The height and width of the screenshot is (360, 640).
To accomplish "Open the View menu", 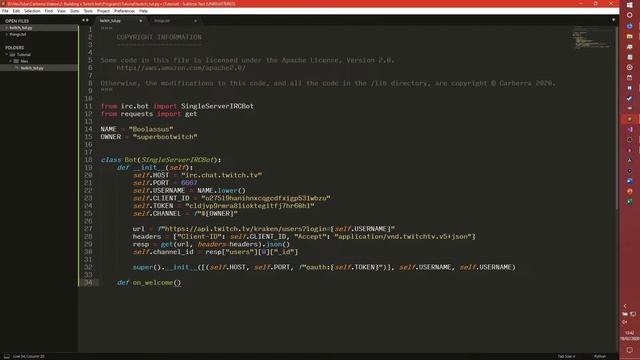I will pos(62,11).
